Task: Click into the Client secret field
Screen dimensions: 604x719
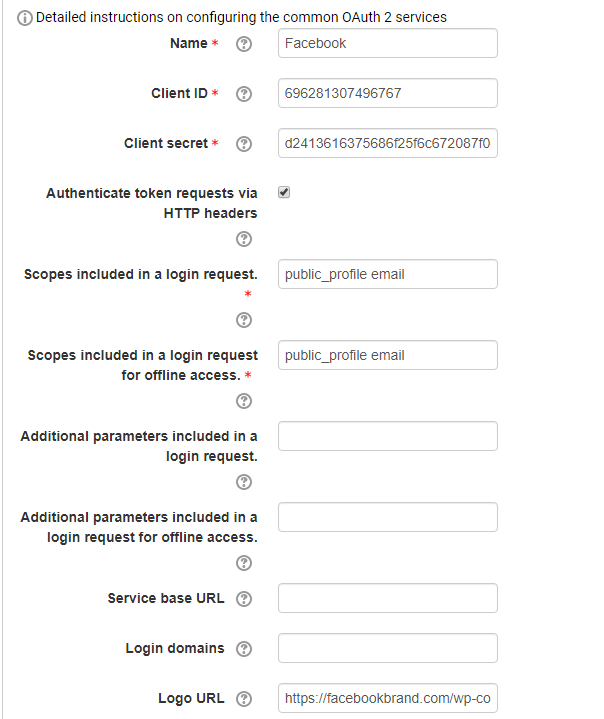Action: point(387,143)
